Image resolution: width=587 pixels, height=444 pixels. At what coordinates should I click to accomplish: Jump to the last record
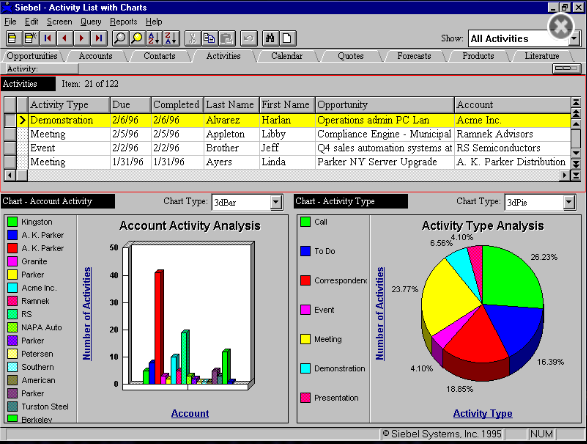[x=99, y=38]
